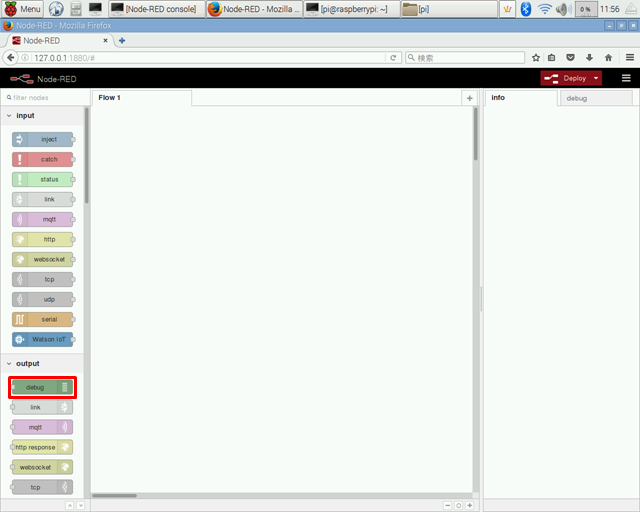Switch to the Flow 1 tab
This screenshot has height=512, width=640.
pyautogui.click(x=142, y=98)
